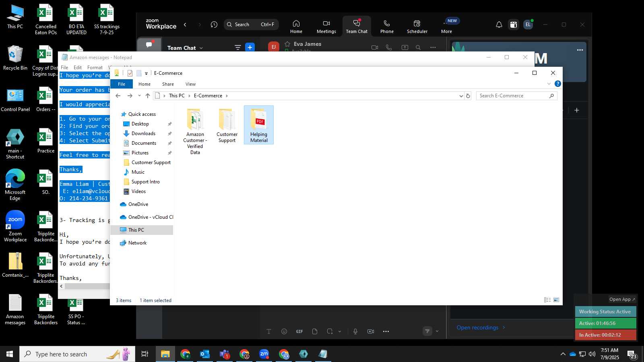Select Downloads in navigation pane
This screenshot has width=644, height=362.
tap(143, 134)
